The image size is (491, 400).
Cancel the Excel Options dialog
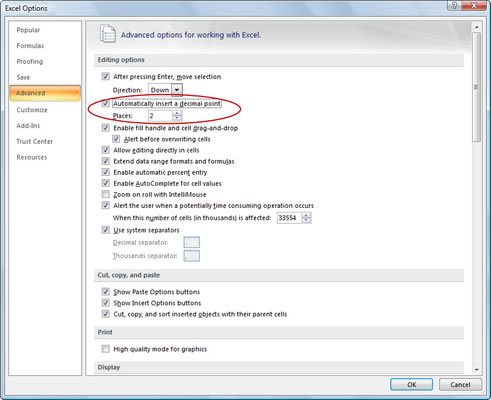pos(460,384)
